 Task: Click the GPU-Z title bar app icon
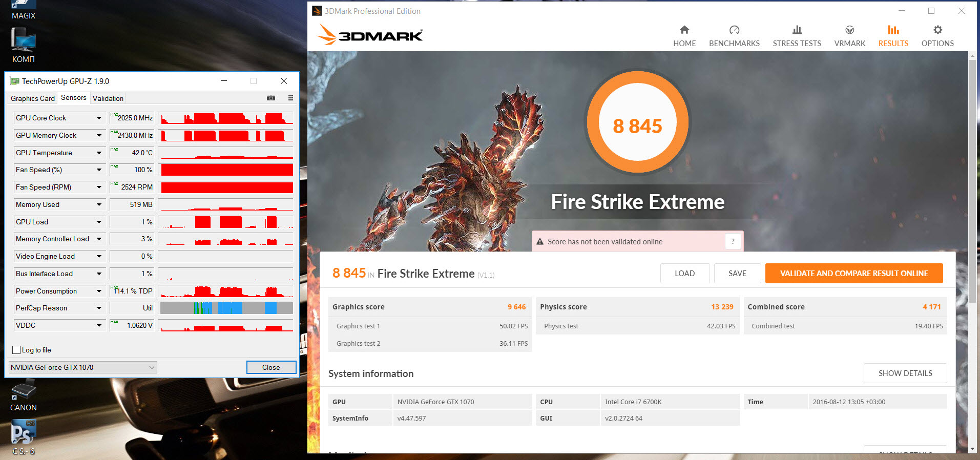[14, 81]
